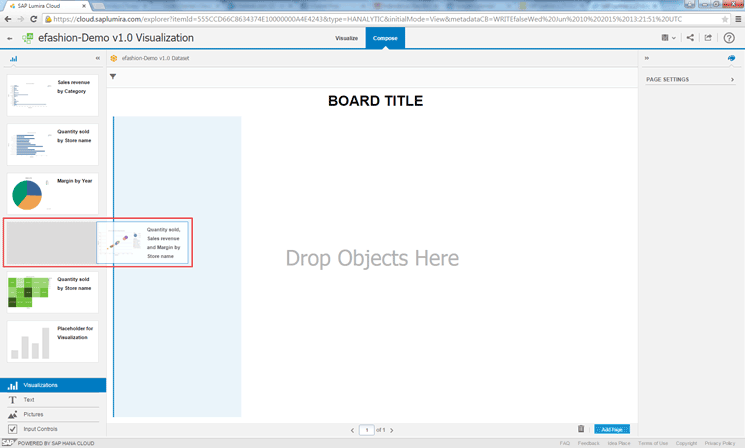Open the Copyright link
The width and height of the screenshot is (745, 448).
coord(686,443)
